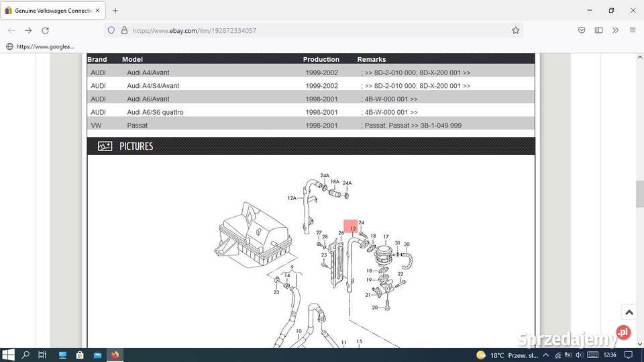
Task: Click the PICTURES section image icon
Action: (105, 146)
